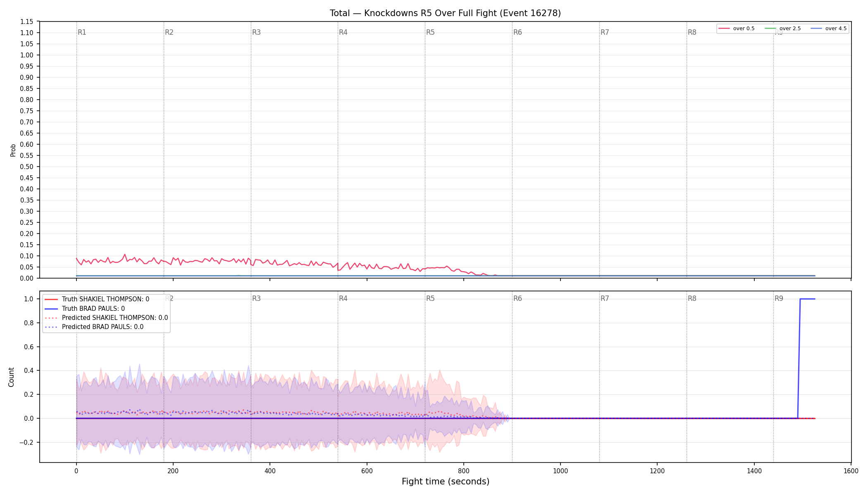868x496 pixels.
Task: Click the 600 tick on the x-axis
Action: pyautogui.click(x=367, y=471)
